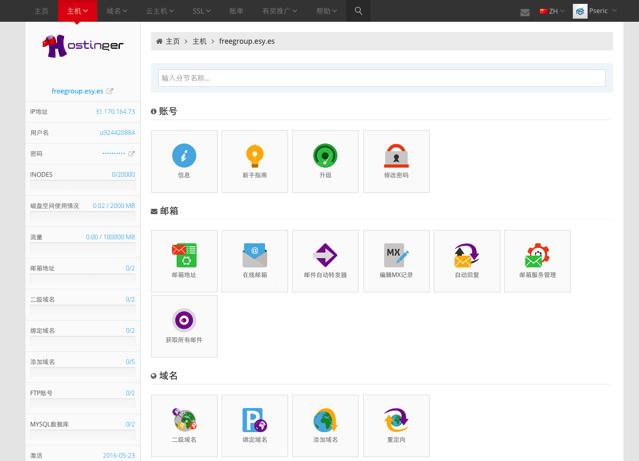
Task: Click the 绑定域名 parked domains icon
Action: coord(255,423)
